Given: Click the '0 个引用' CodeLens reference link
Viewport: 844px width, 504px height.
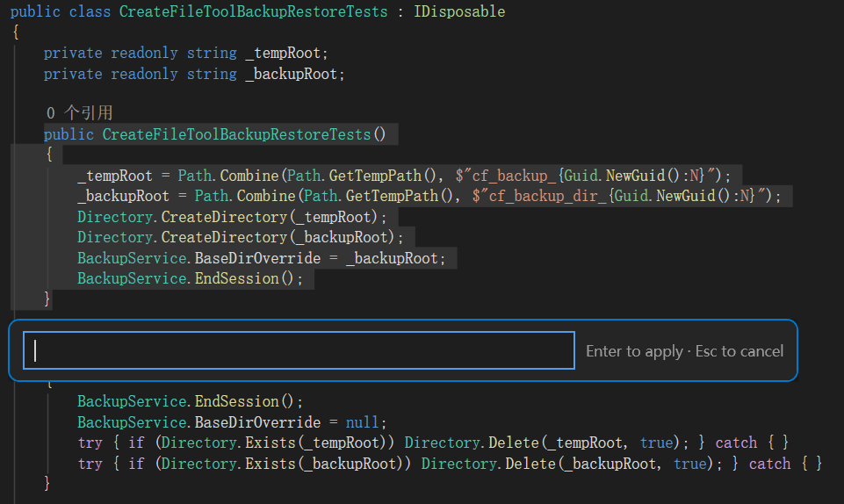Looking at the screenshot, I should tap(80, 113).
